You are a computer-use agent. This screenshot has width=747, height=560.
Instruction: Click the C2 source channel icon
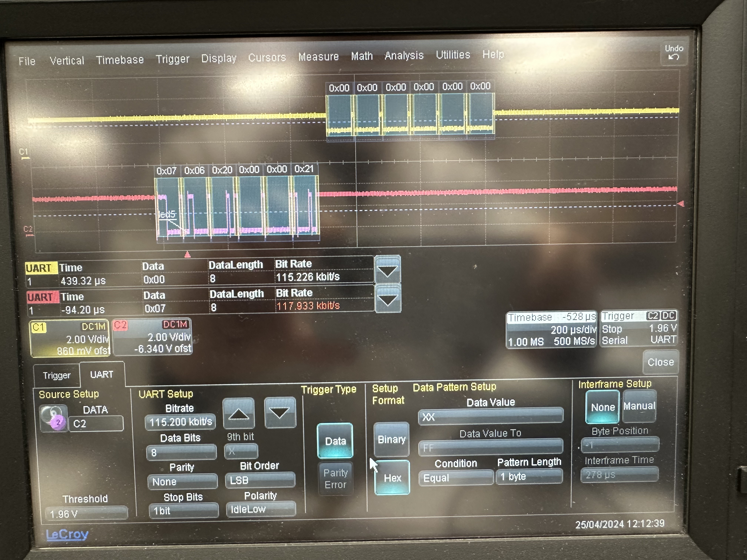pos(53,418)
